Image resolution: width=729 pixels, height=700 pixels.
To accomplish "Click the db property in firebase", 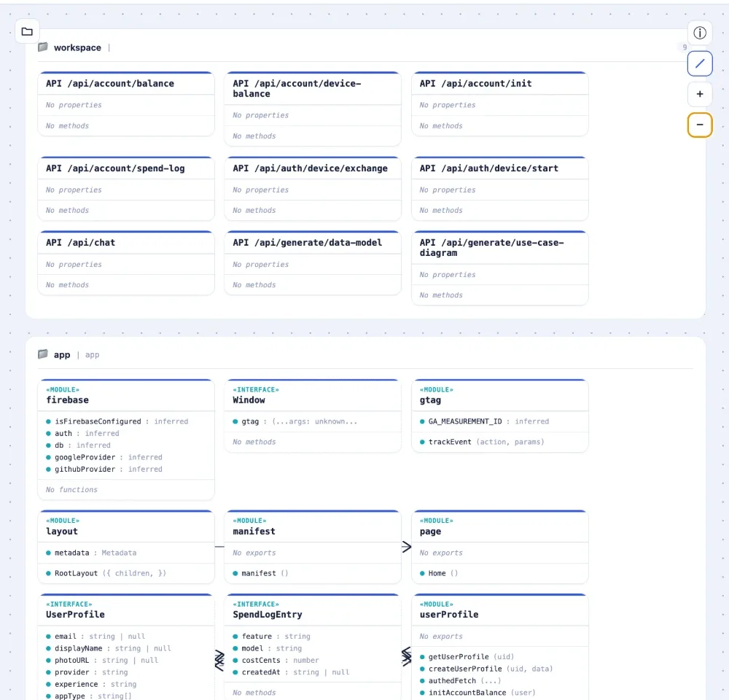I will 78,445.
